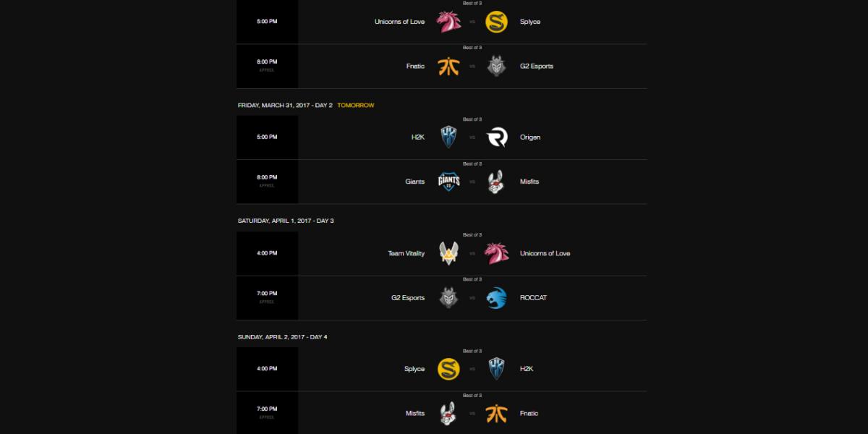Click the 5:00 PM time slot for H2K match
This screenshot has height=434, width=868.
coord(266,137)
